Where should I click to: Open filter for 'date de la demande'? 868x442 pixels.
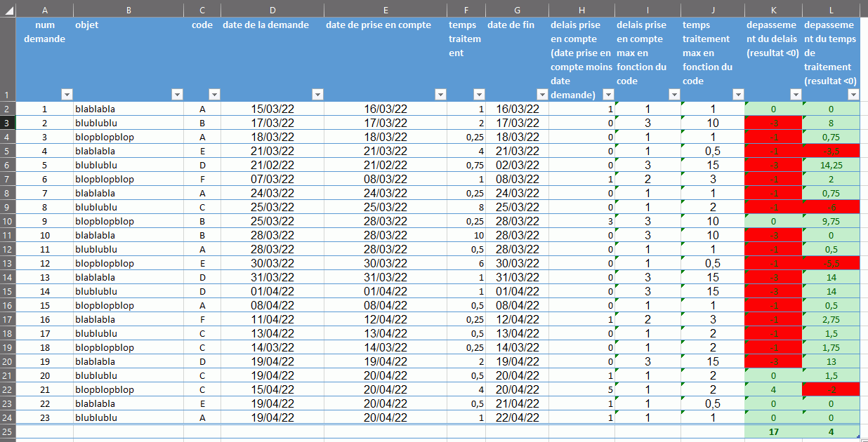(317, 95)
